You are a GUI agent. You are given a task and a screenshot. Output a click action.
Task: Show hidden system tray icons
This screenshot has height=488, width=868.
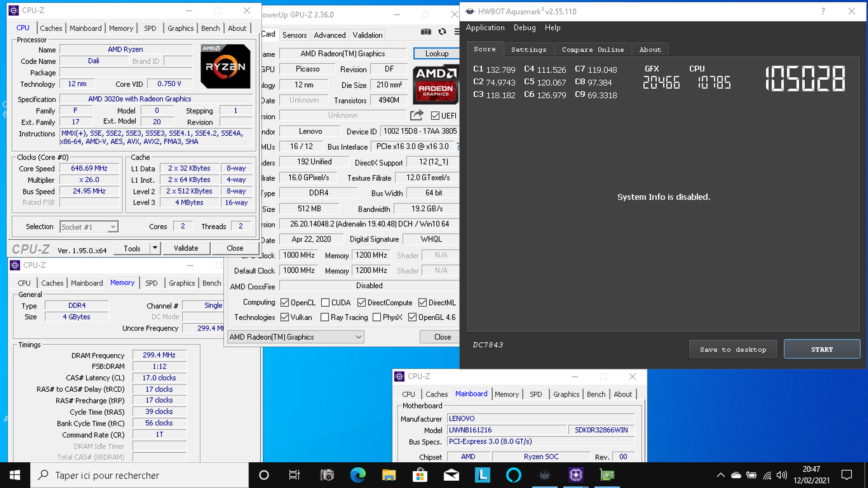721,475
